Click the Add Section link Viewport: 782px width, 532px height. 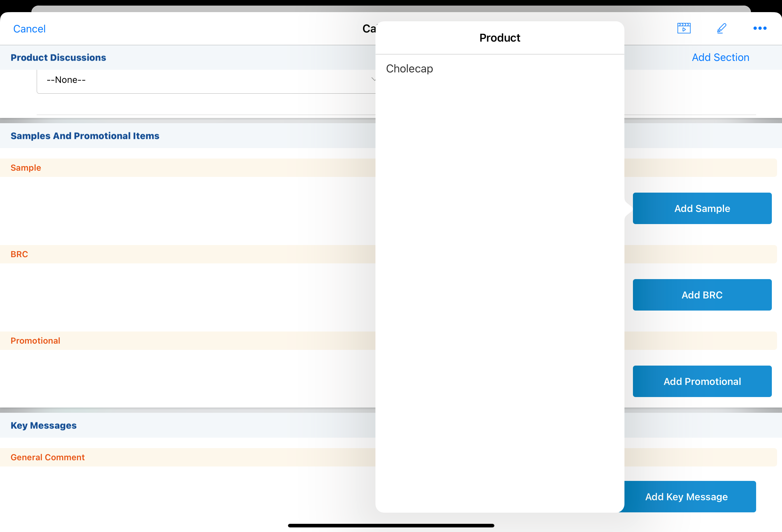(x=720, y=58)
